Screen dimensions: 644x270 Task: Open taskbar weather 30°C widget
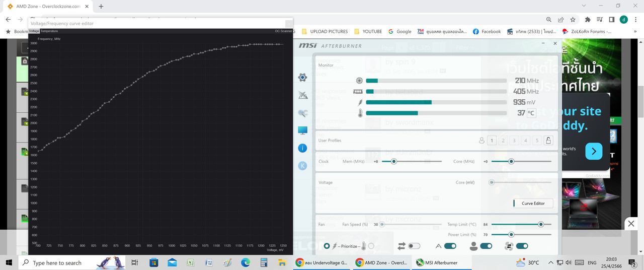coord(527,262)
